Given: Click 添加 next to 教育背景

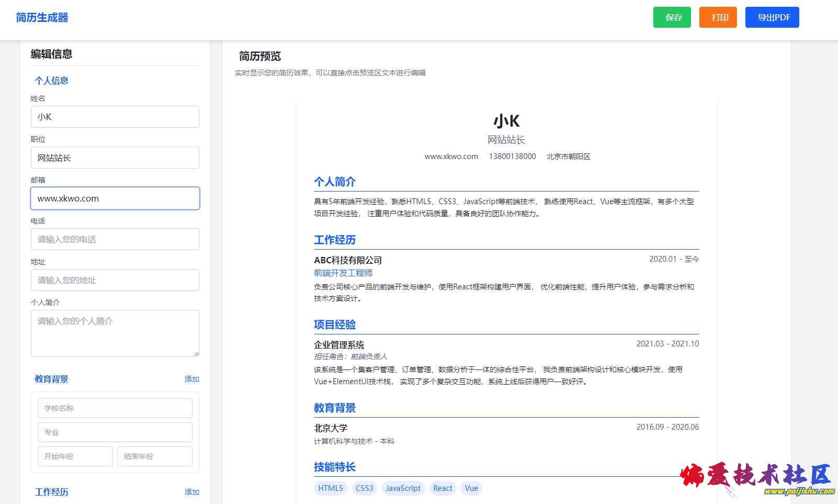Looking at the screenshot, I should coord(192,379).
